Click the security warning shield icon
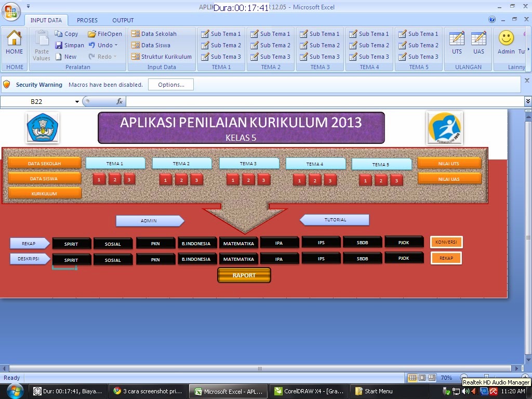Viewport: 532px width, 399px height. tap(6, 85)
